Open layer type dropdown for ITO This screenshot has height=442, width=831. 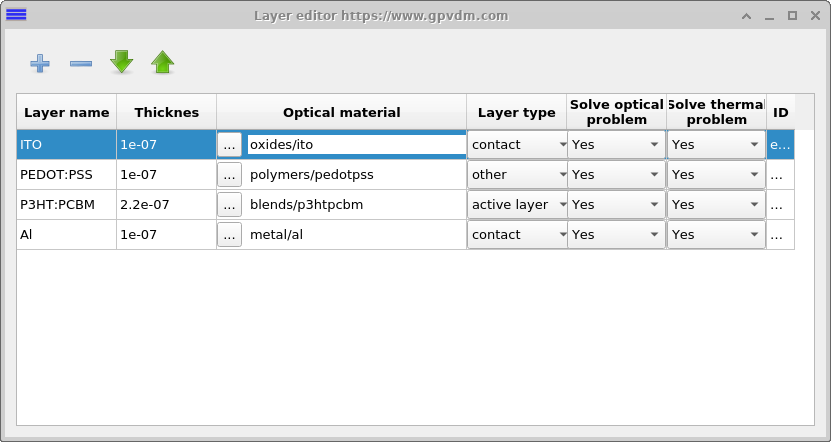pos(517,145)
